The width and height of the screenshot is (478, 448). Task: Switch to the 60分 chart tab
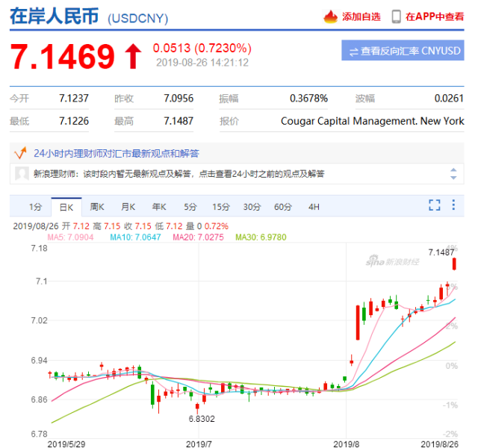click(282, 206)
